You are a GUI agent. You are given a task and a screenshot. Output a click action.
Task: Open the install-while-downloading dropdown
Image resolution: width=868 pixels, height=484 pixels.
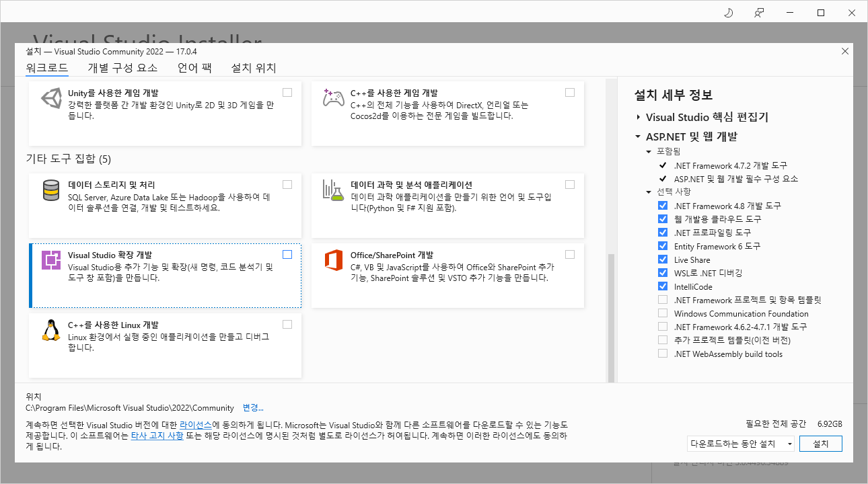coord(740,444)
